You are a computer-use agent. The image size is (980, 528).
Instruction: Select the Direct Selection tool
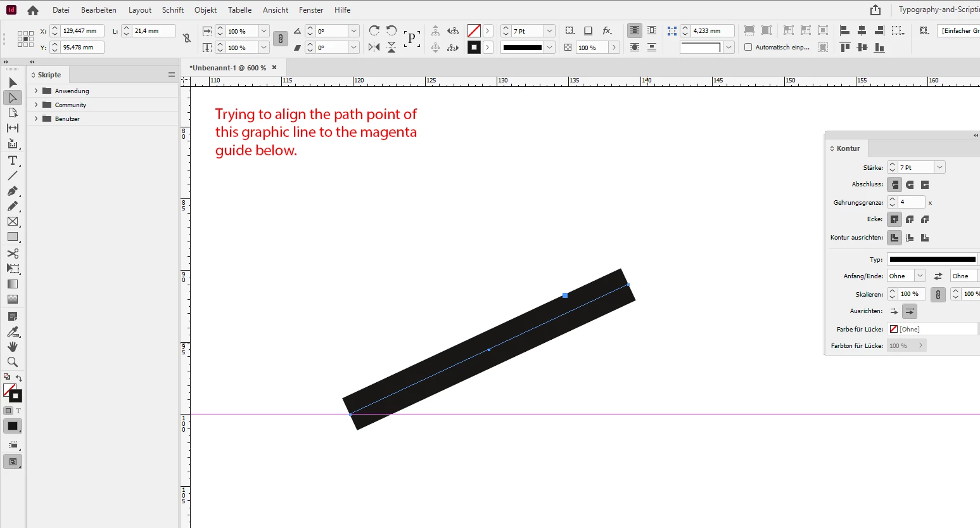[x=13, y=98]
